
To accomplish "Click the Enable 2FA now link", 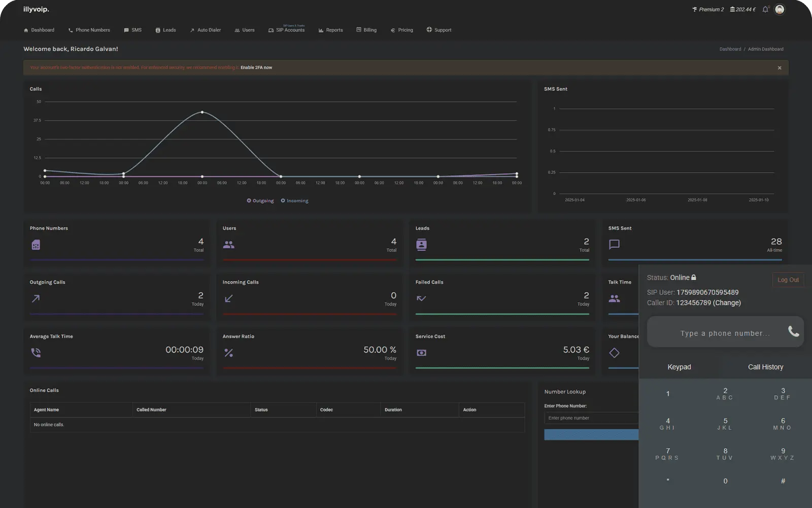I will click(x=256, y=67).
